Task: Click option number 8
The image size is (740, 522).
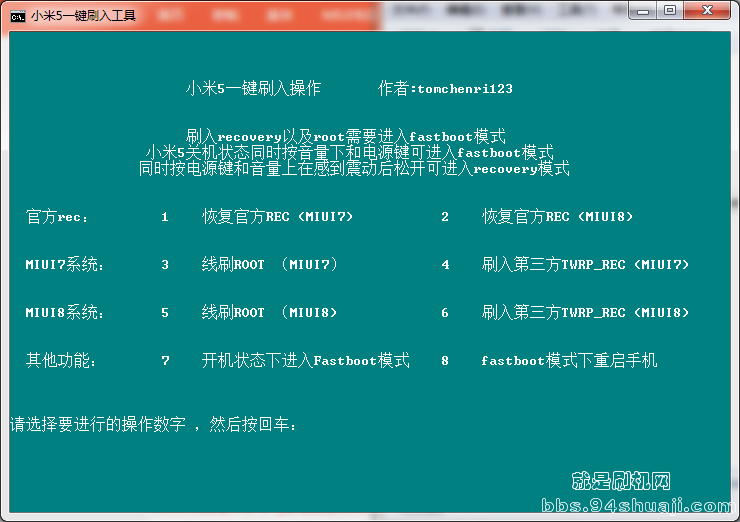Action: (x=445, y=361)
